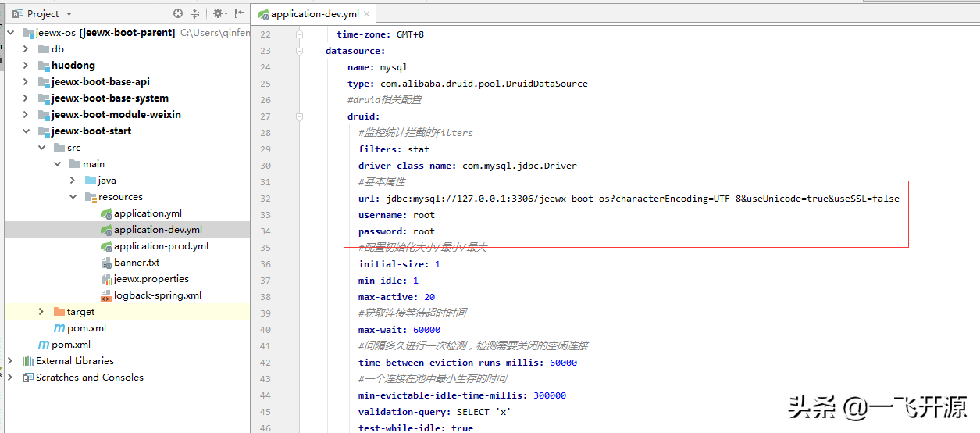Viewport: 980px width, 433px height.
Task: Click the logback-spring.xml file icon
Action: (x=106, y=295)
